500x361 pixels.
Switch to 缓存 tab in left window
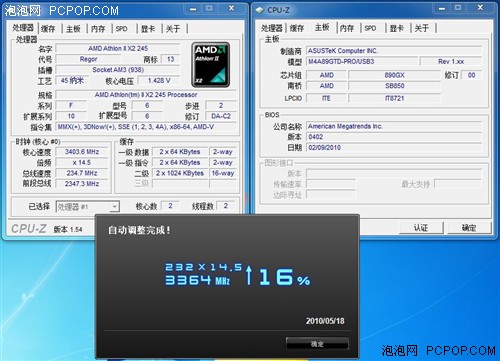pyautogui.click(x=48, y=29)
